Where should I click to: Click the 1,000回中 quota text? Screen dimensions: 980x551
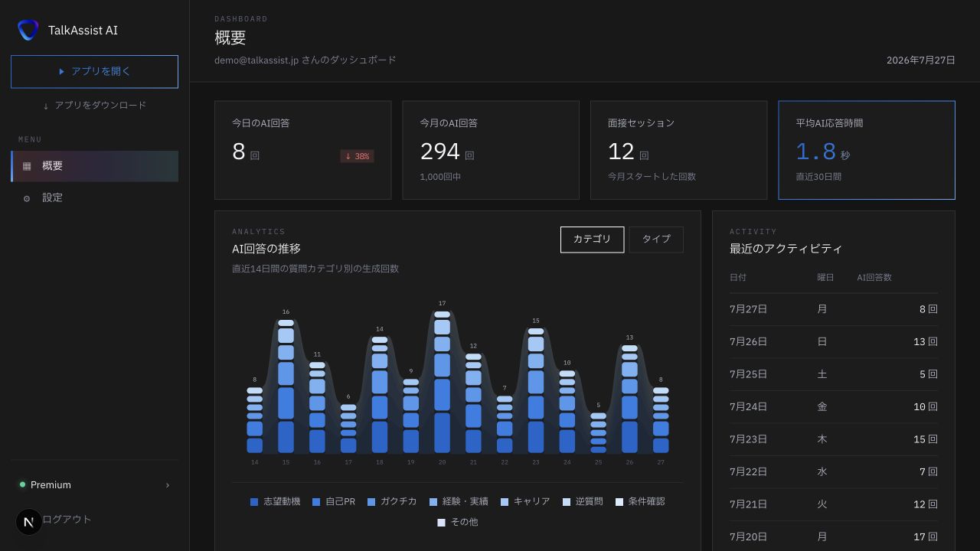[440, 177]
